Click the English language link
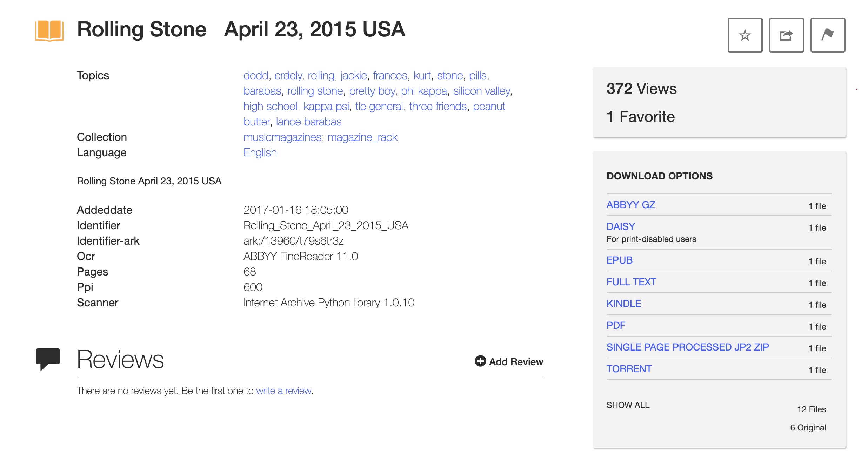 tap(260, 152)
